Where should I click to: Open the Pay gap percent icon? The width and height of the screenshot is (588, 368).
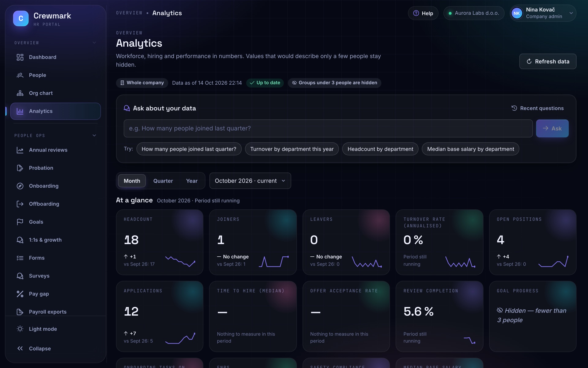(x=20, y=294)
